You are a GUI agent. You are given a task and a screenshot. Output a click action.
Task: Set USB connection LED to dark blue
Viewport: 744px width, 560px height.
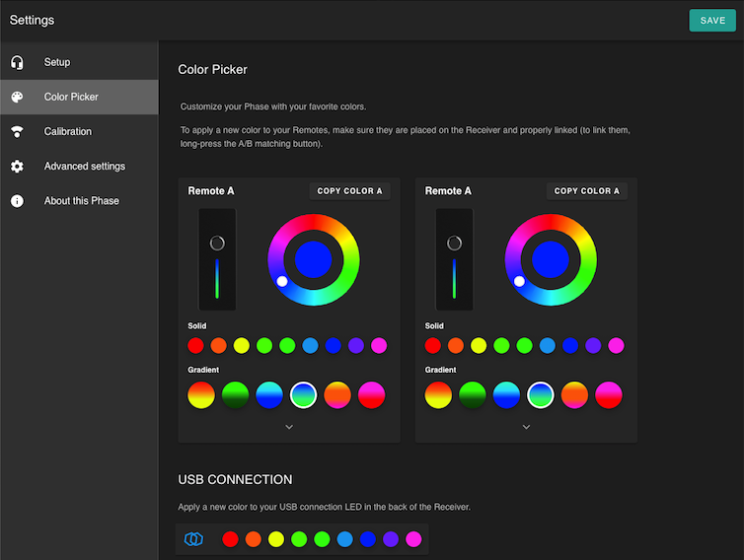368,539
